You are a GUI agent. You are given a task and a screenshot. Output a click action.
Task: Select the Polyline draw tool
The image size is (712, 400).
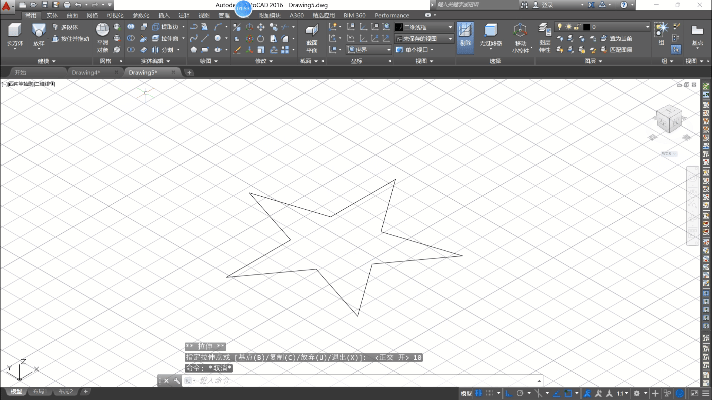pos(194,27)
